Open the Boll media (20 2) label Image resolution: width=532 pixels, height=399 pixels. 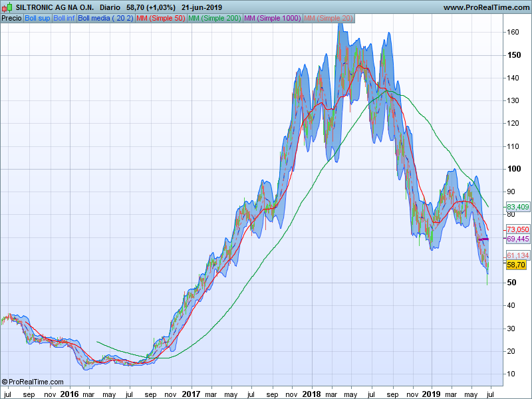106,19
